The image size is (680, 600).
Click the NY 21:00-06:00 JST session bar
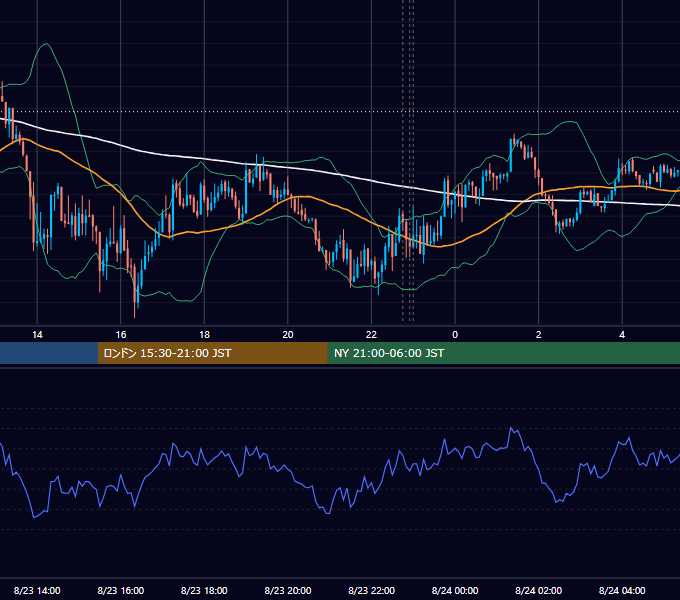(503, 353)
